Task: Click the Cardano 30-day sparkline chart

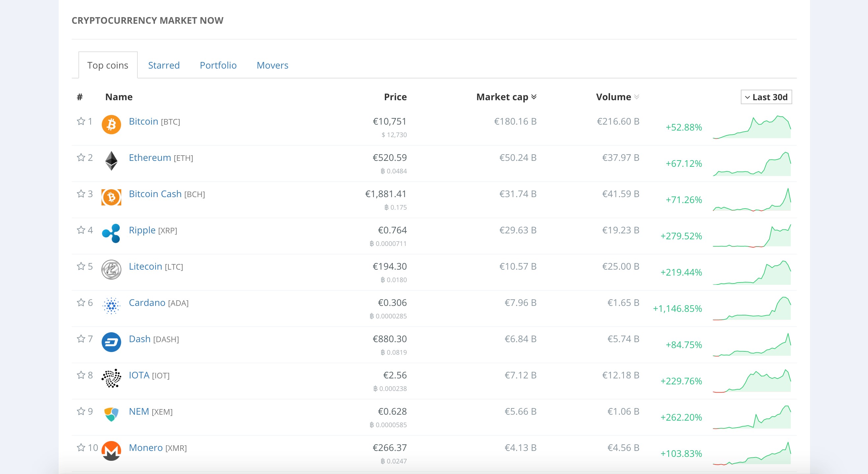Action: [752, 308]
